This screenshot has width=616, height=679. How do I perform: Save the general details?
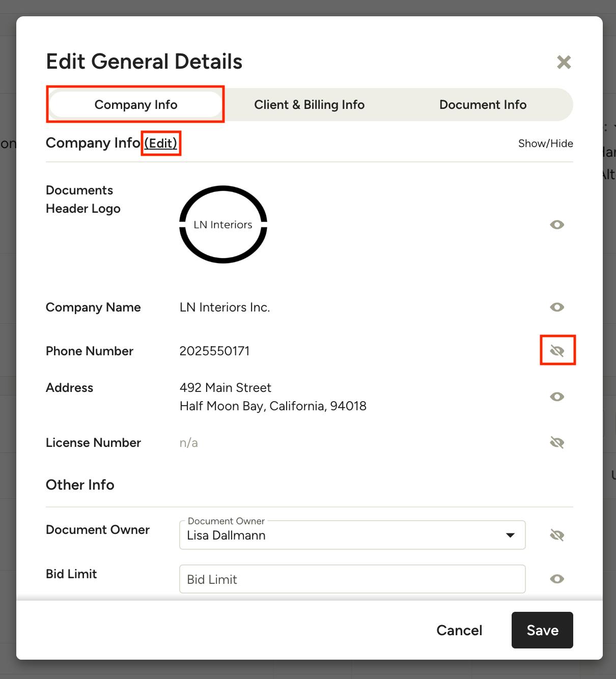[542, 630]
